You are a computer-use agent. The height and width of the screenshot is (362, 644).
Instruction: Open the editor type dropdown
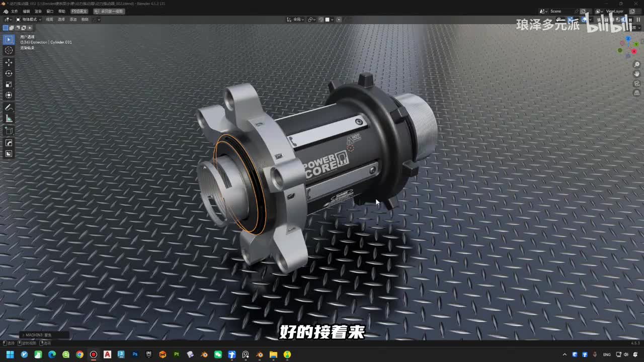(x=8, y=20)
